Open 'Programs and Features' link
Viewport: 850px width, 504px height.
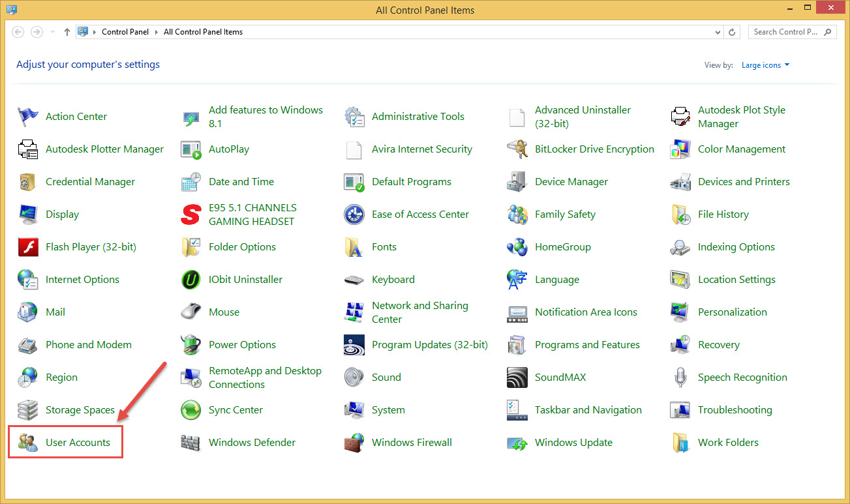point(587,345)
